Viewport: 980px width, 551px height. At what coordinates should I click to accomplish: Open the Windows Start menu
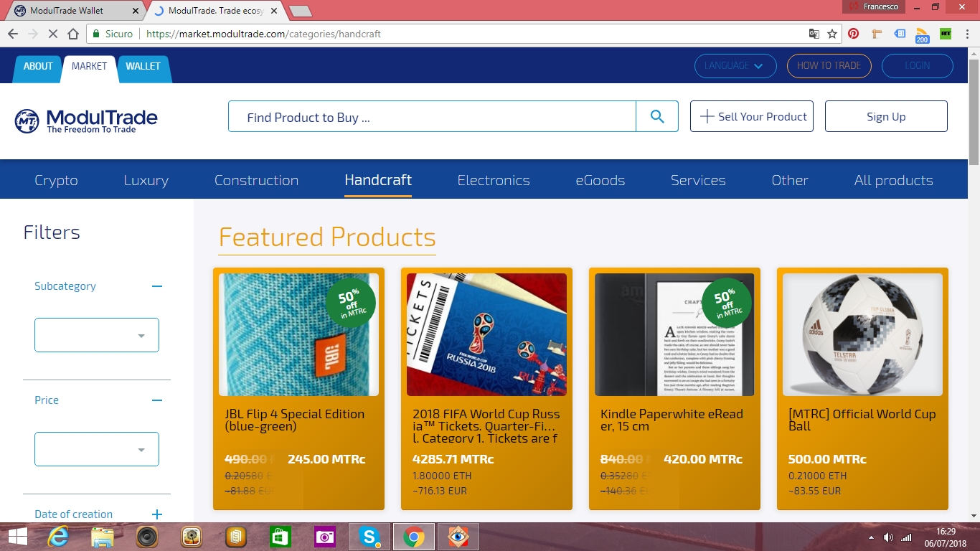click(18, 537)
